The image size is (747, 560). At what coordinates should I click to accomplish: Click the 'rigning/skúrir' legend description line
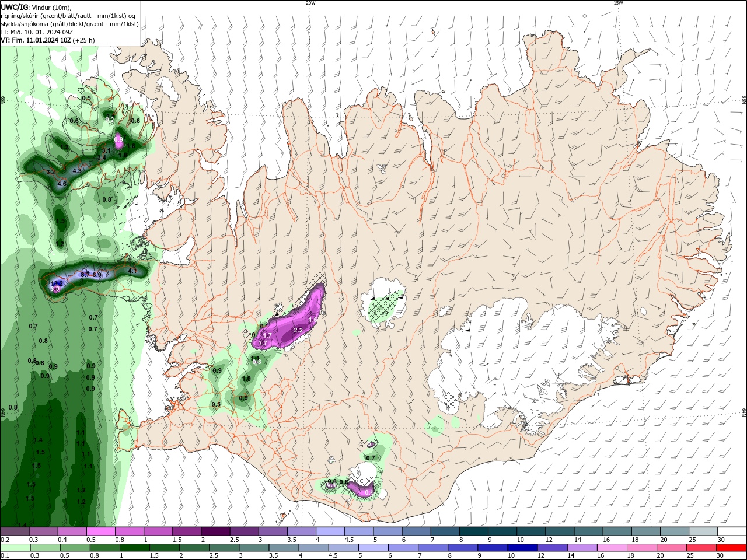pos(68,15)
